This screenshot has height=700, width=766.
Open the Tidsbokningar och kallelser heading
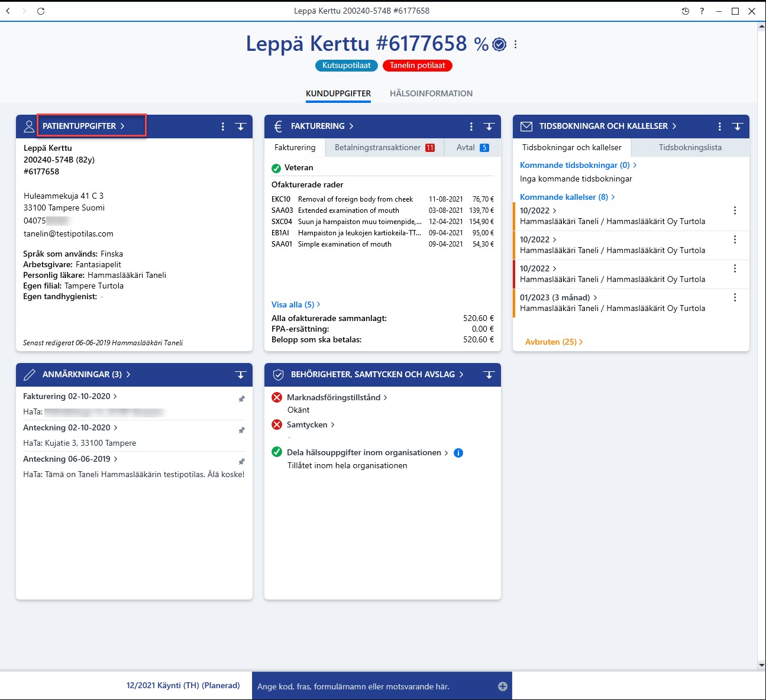coord(607,126)
